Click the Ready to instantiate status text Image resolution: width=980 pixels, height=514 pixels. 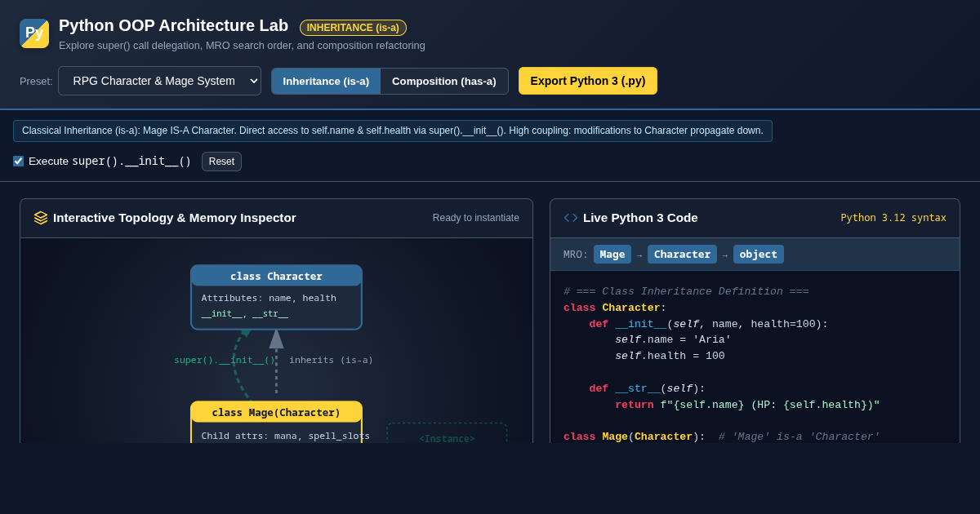pyautogui.click(x=476, y=218)
